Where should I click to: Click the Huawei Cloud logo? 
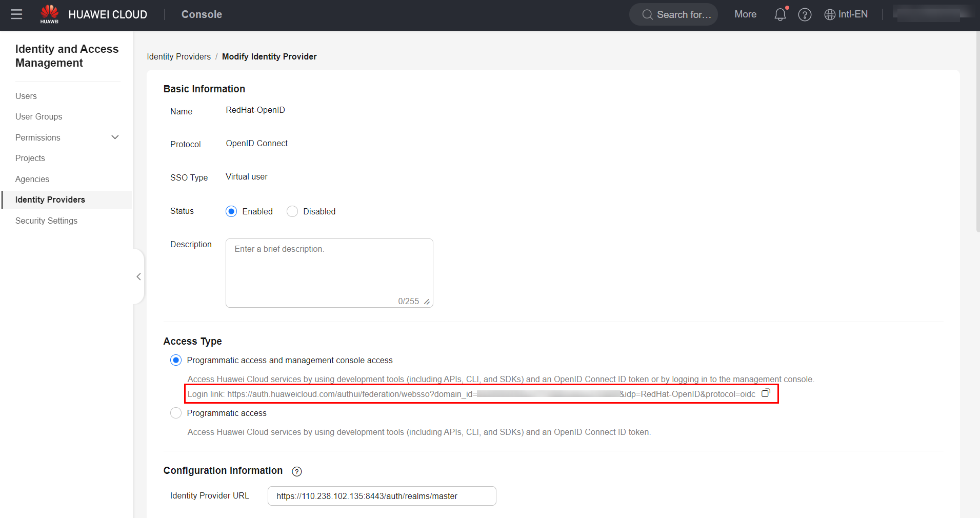coord(50,14)
